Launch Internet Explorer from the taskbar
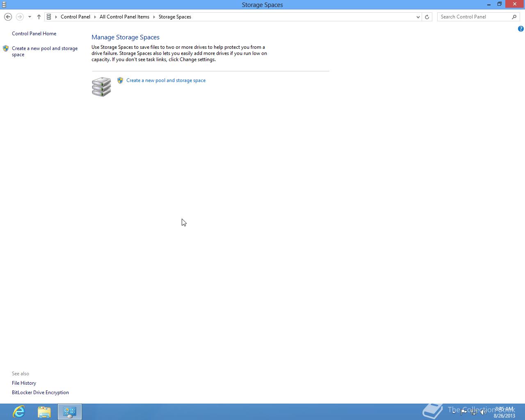This screenshot has width=525, height=420. coord(19,412)
